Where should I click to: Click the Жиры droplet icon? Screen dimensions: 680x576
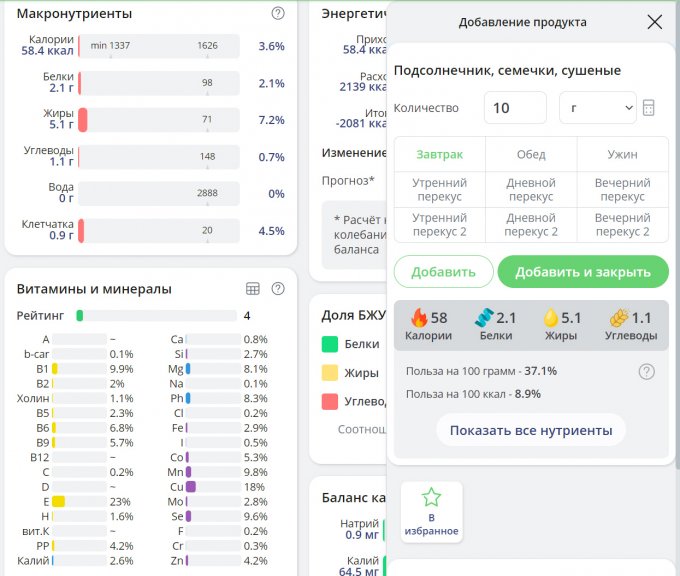tap(550, 318)
